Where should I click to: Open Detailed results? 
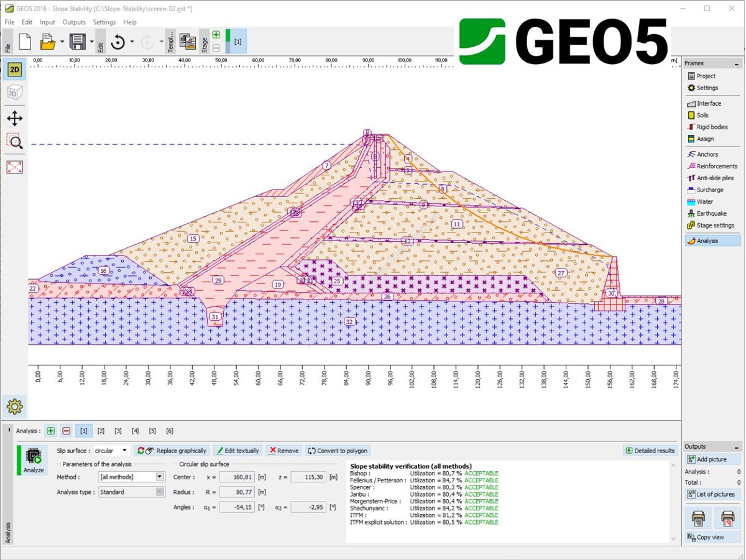coord(650,451)
